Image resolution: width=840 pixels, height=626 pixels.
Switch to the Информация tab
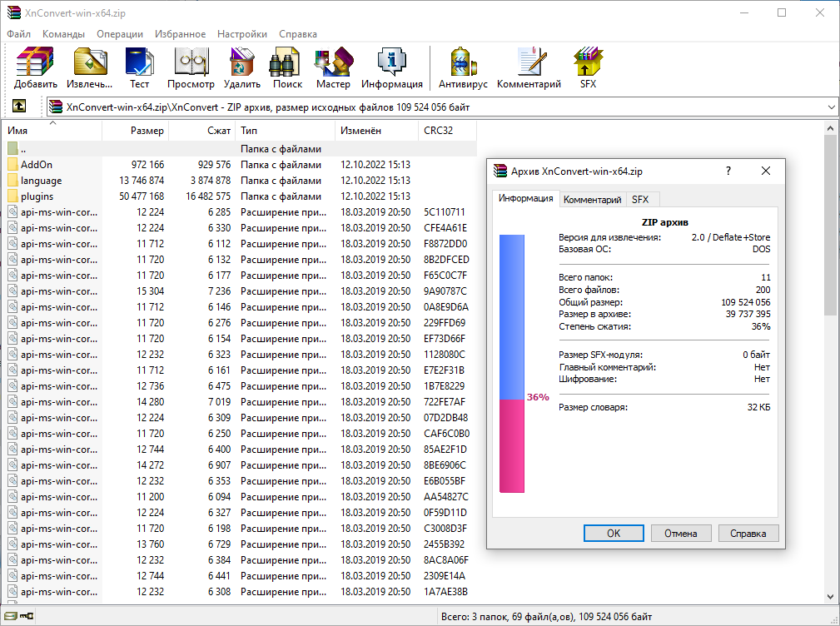525,198
